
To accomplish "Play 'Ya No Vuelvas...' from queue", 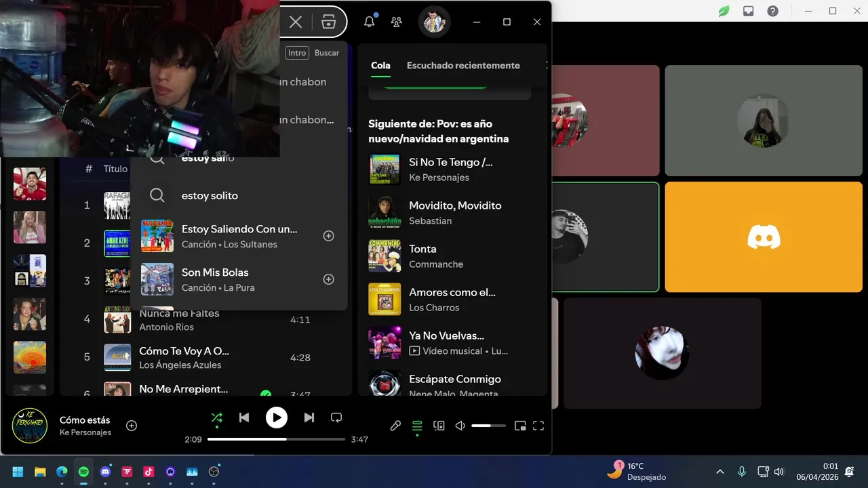I will click(x=451, y=343).
